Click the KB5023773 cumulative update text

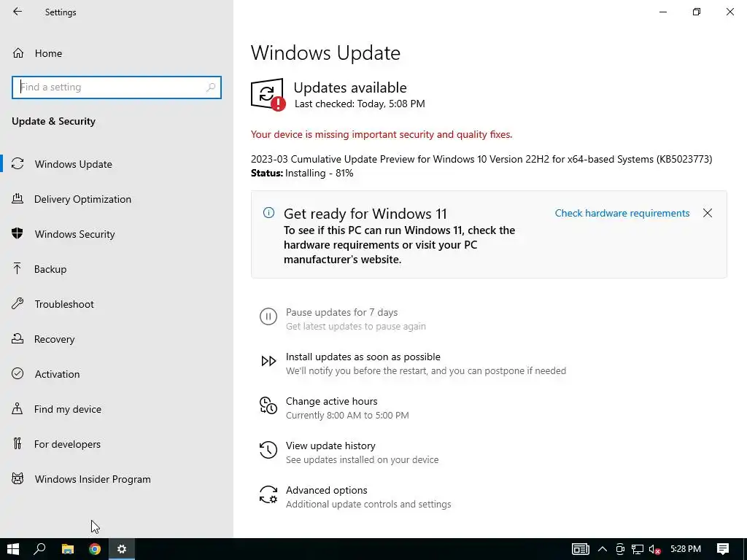pos(481,159)
